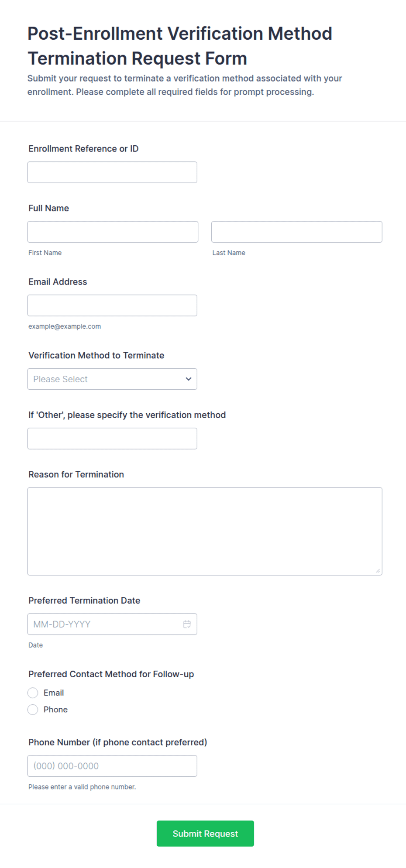406x868 pixels.
Task: Click the 'Other' verification method specify field
Action: 112,439
